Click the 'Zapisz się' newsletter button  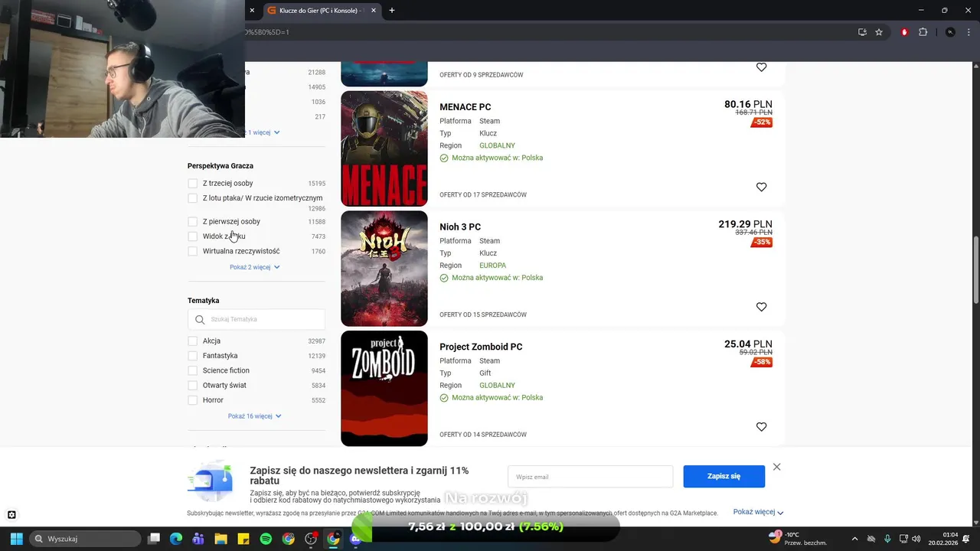tap(724, 476)
